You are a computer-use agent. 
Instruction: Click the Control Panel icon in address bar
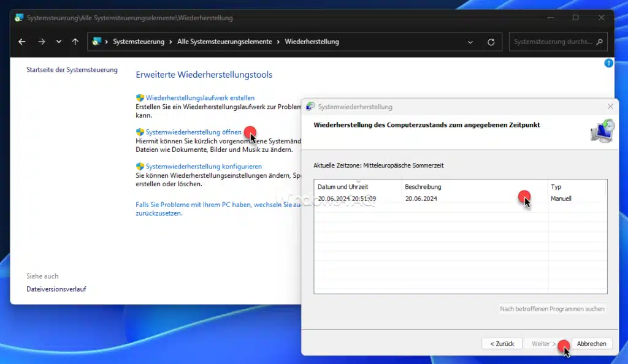click(96, 42)
